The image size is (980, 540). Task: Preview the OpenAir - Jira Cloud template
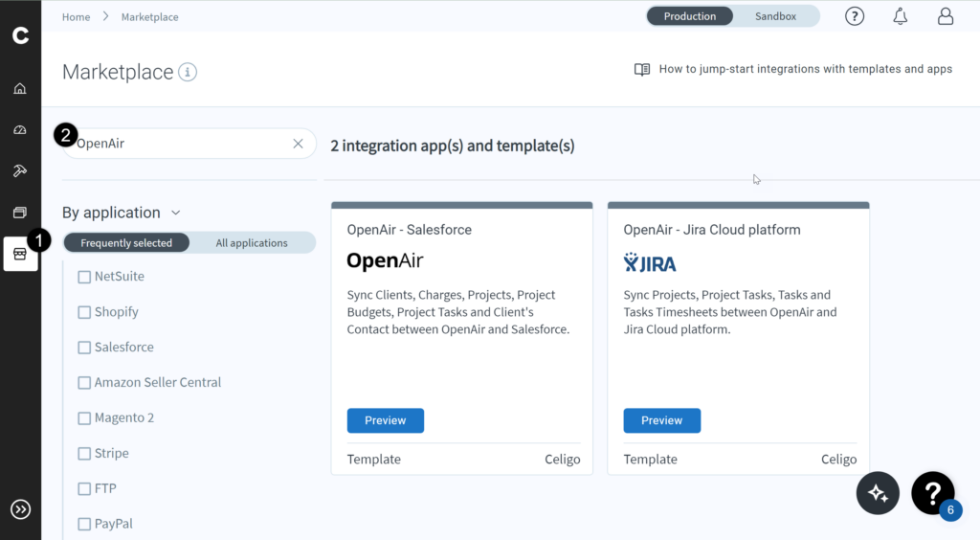[661, 420]
